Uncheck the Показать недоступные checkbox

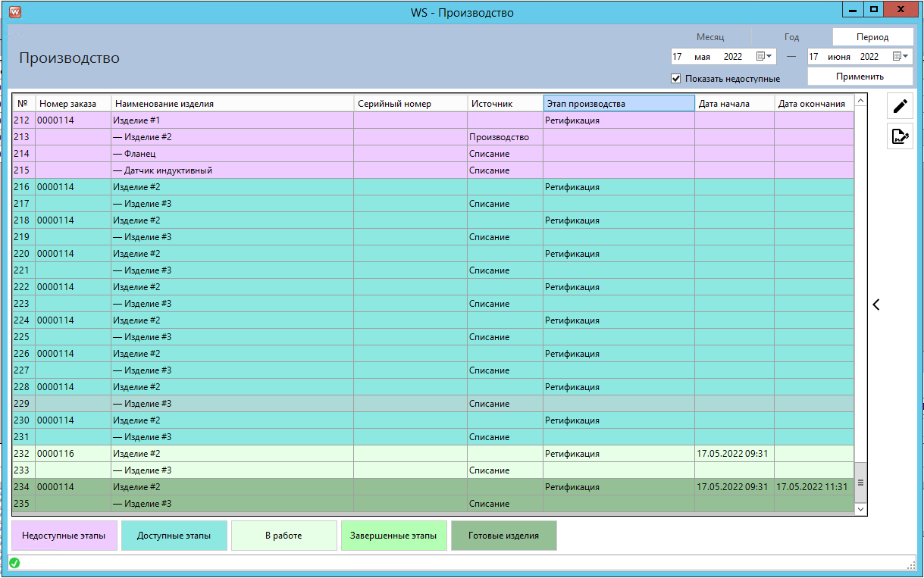point(676,78)
